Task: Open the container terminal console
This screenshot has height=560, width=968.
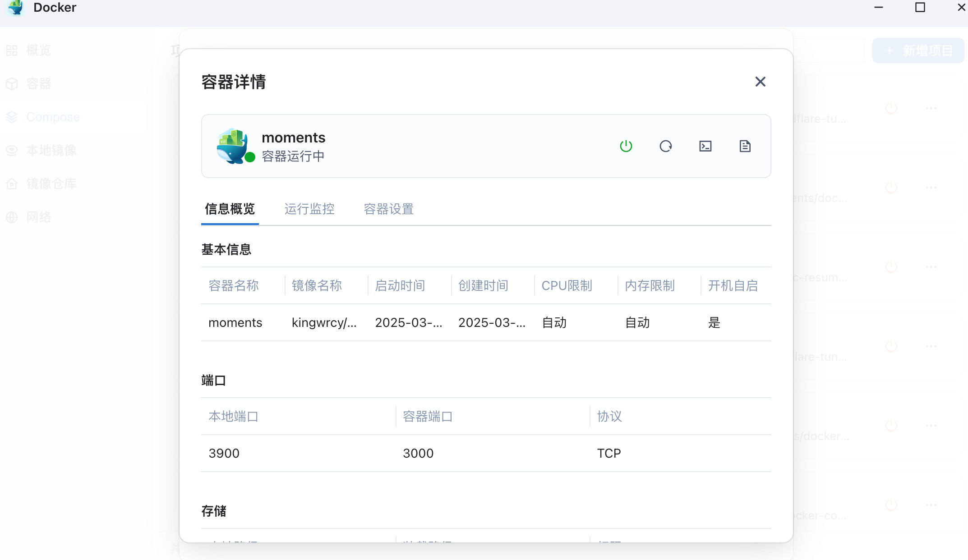Action: pyautogui.click(x=705, y=146)
